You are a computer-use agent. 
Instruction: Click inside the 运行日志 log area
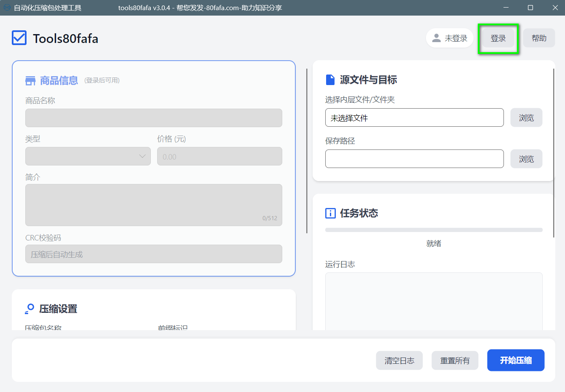pos(434,301)
